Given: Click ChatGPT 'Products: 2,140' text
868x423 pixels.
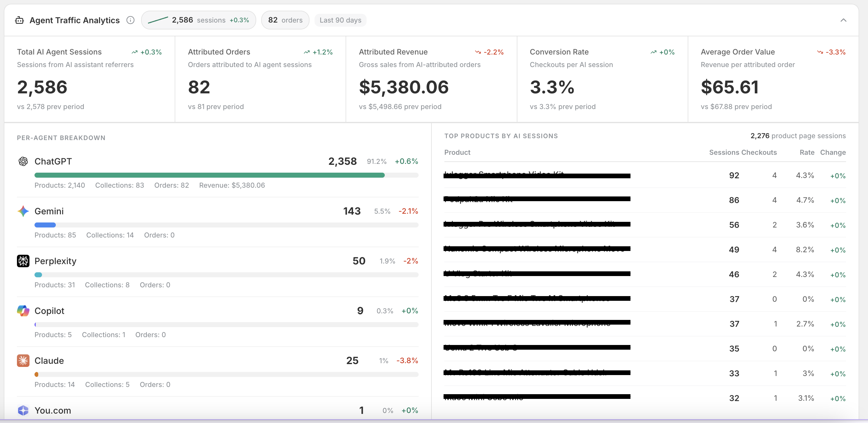Looking at the screenshot, I should [60, 185].
